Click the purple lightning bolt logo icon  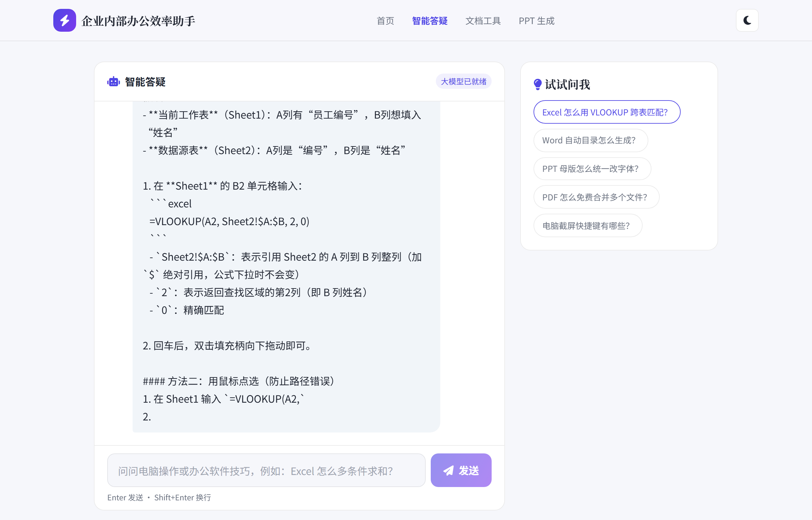click(64, 20)
